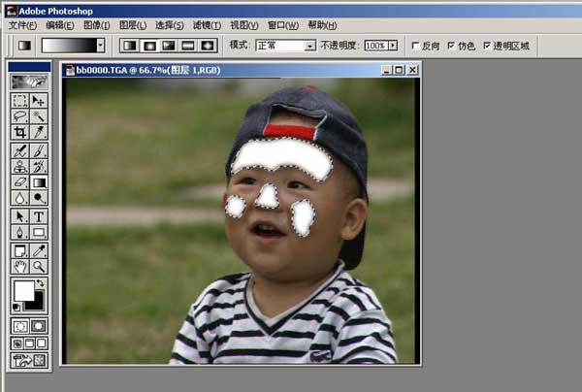Select the Clone Stamp tool
582x392 pixels.
(20, 166)
